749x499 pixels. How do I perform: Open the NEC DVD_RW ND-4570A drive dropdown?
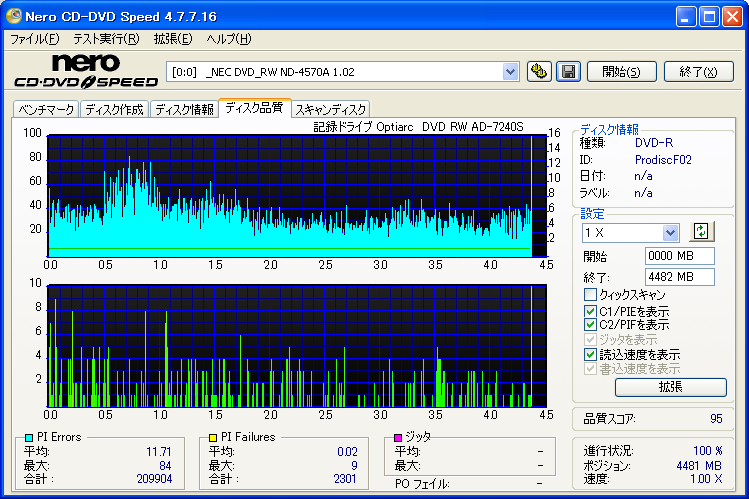(510, 72)
